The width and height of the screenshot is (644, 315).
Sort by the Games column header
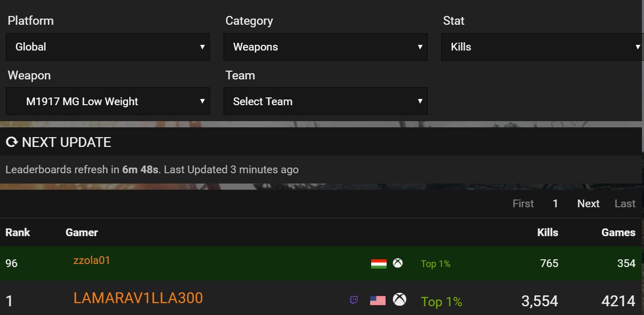tap(618, 233)
